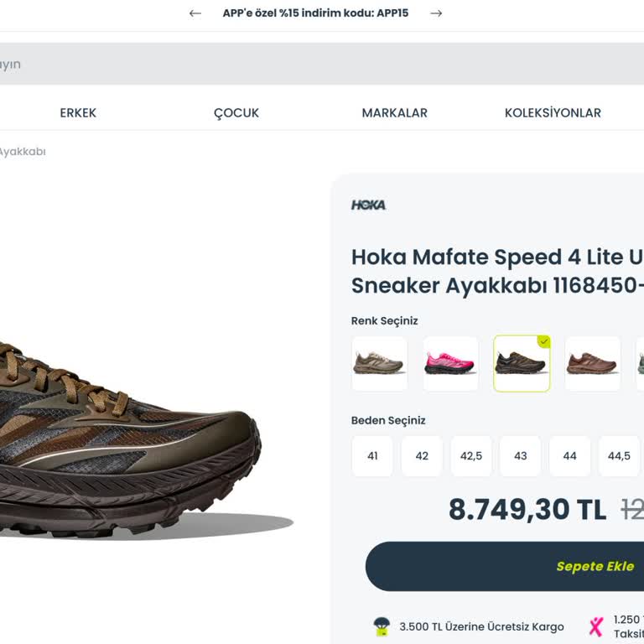Open the MARKALAR menu
The height and width of the screenshot is (644, 644).
point(395,113)
